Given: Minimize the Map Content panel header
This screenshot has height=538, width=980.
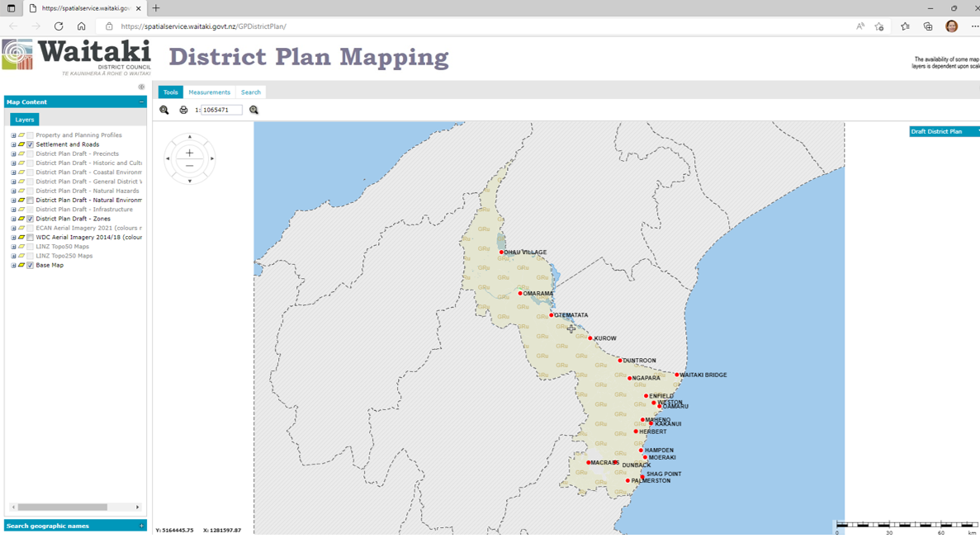Looking at the screenshot, I should [141, 101].
